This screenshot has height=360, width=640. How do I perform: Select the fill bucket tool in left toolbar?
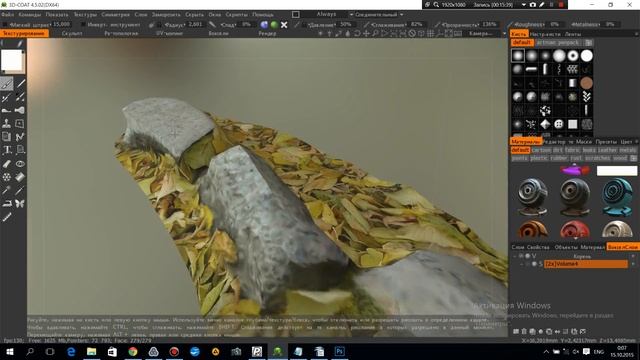[x=20, y=177]
